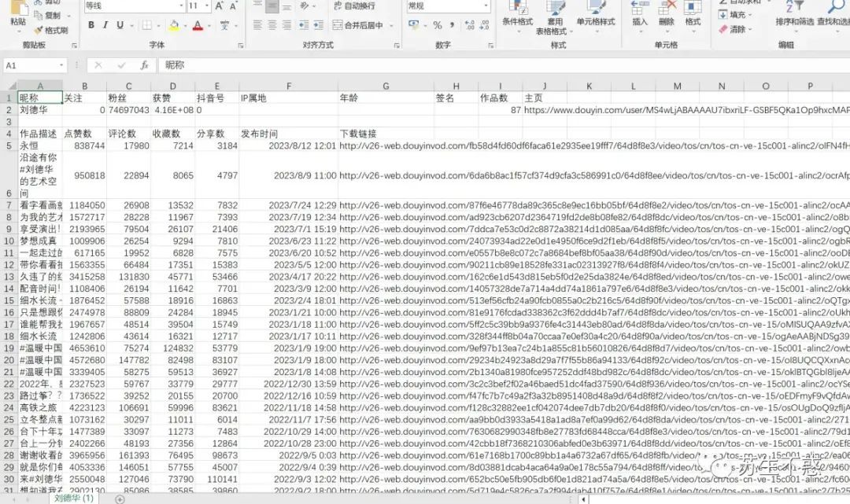This screenshot has height=504, width=850.
Task: Open the douyin.com user homepage link
Action: click(x=686, y=110)
